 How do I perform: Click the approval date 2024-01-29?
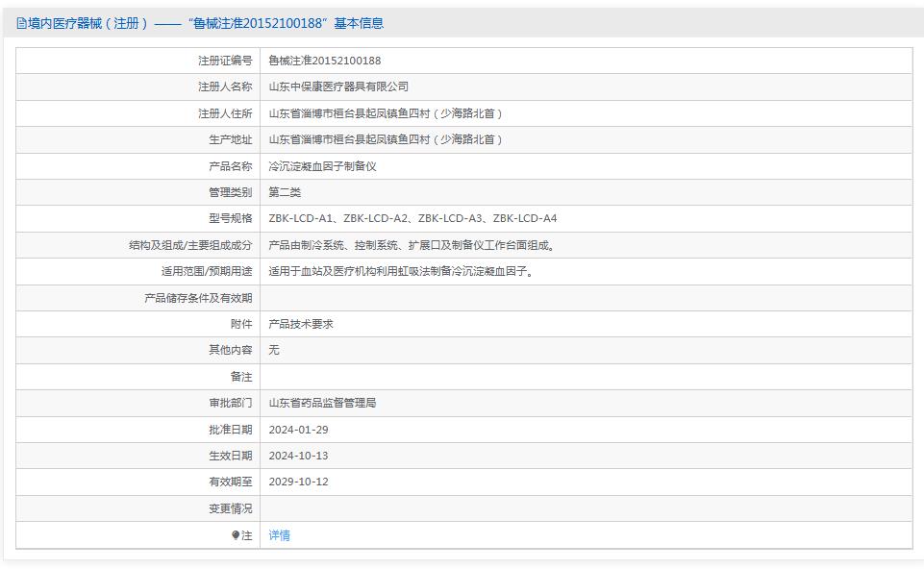(298, 430)
